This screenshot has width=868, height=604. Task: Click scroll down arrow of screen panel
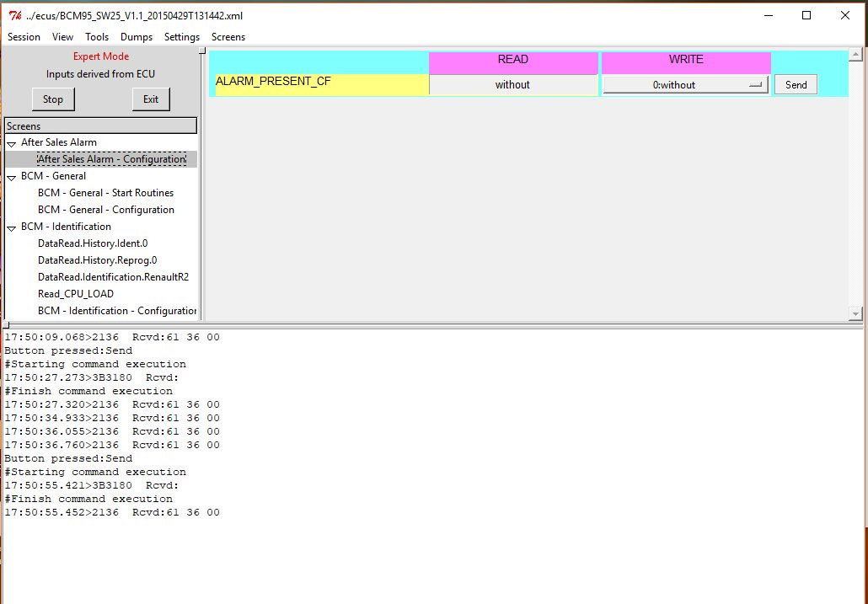[x=855, y=313]
